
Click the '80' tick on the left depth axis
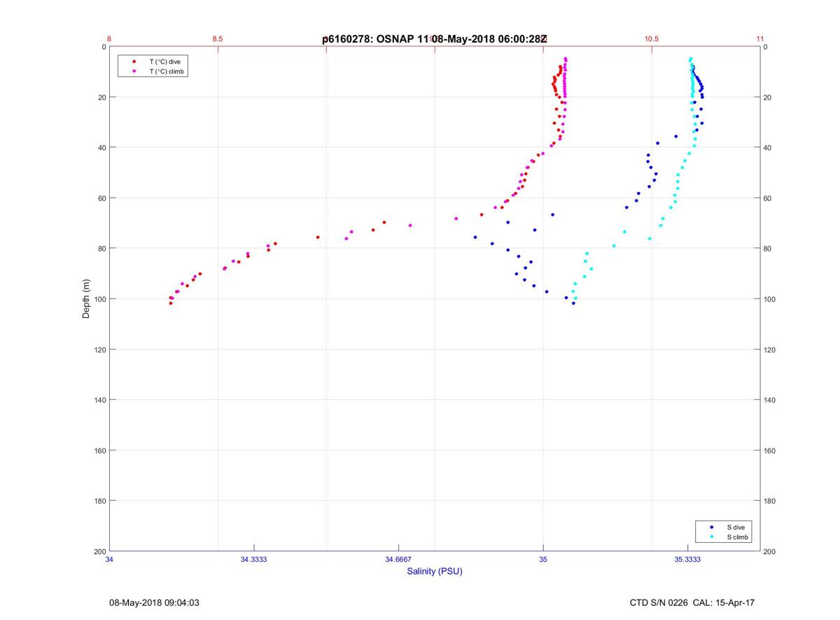coord(101,249)
